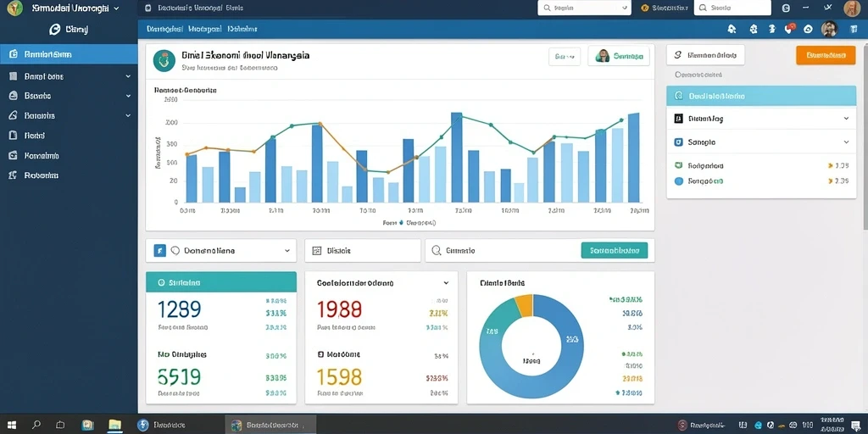Image resolution: width=868 pixels, height=434 pixels.
Task: Switch to the blue browser icon in taskbar
Action: (142, 426)
